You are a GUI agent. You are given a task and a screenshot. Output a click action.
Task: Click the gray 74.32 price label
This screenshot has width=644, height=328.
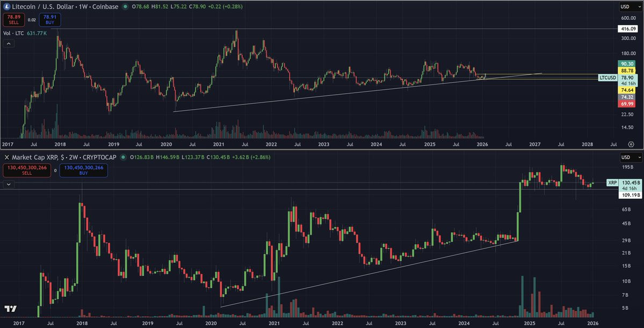click(x=627, y=97)
